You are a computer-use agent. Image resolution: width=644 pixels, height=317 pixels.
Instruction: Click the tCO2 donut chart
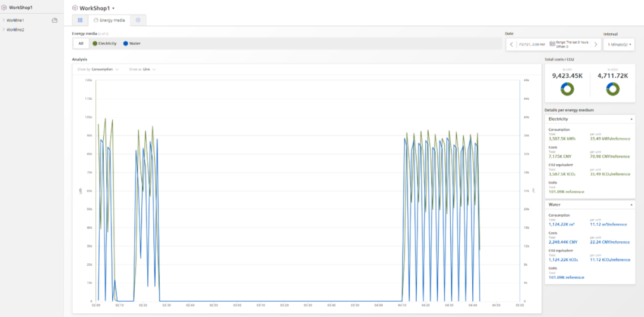[x=612, y=89]
